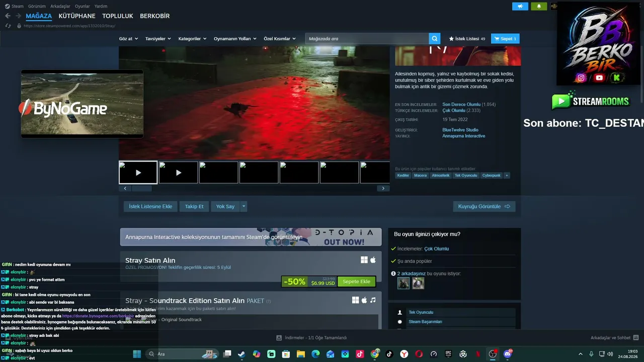Screen dimensions: 644x362
Task: Open OBS Studio from the taskbar
Action: click(493, 354)
